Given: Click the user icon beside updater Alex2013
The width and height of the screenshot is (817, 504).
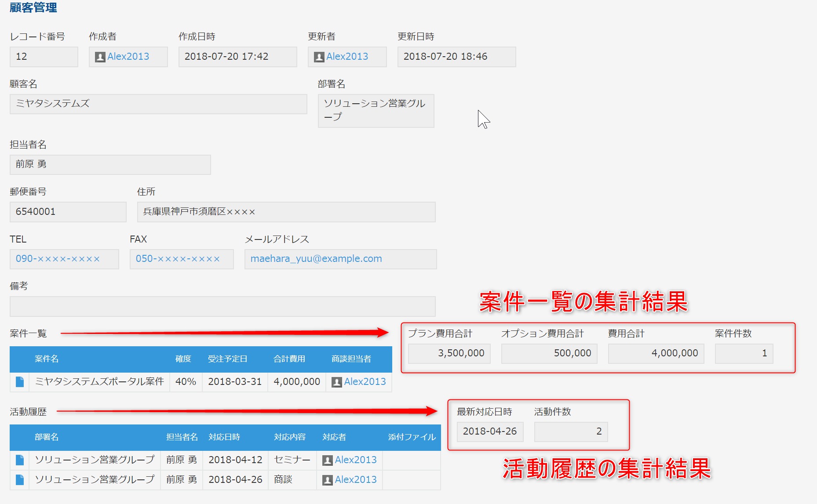Looking at the screenshot, I should tap(319, 57).
